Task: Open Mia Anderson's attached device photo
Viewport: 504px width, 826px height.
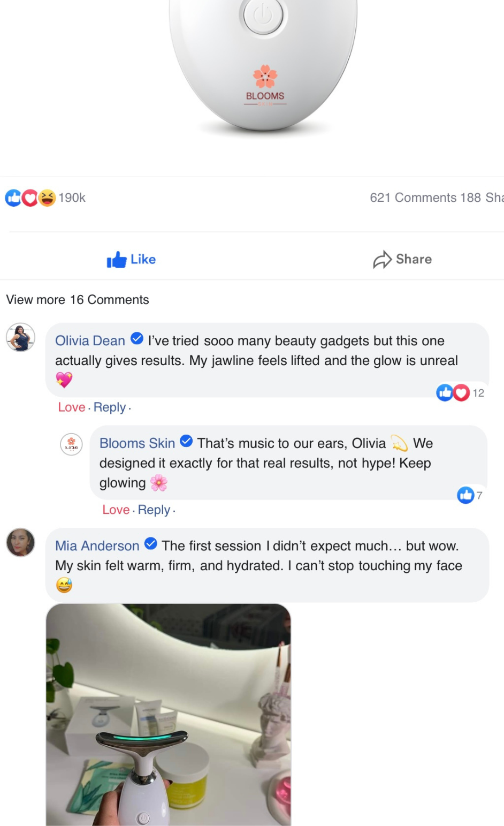Action: [x=169, y=715]
